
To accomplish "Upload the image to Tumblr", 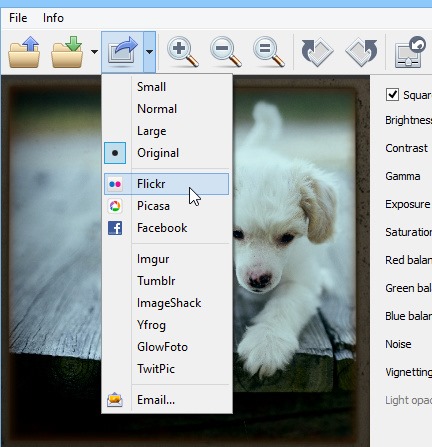I will [167, 281].
